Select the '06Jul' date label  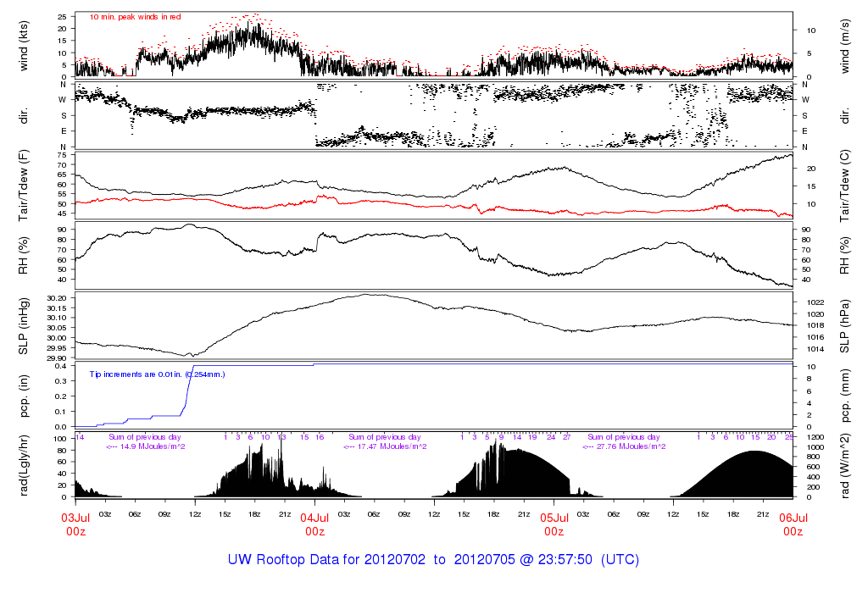(x=793, y=518)
